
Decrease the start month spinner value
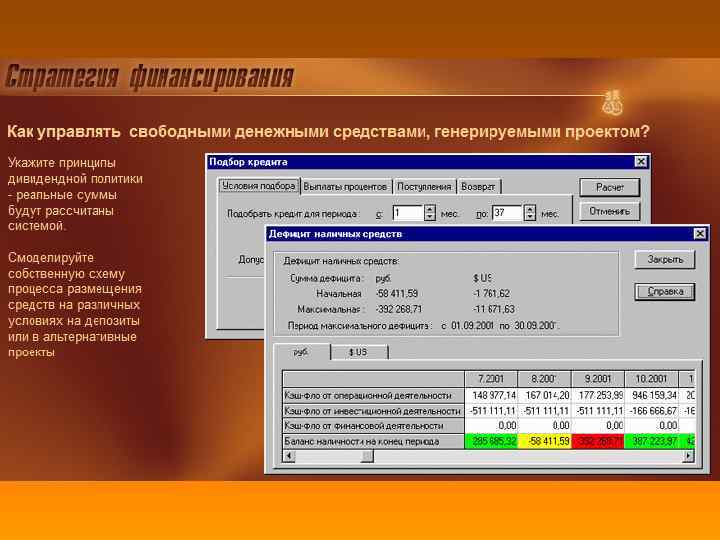click(430, 217)
